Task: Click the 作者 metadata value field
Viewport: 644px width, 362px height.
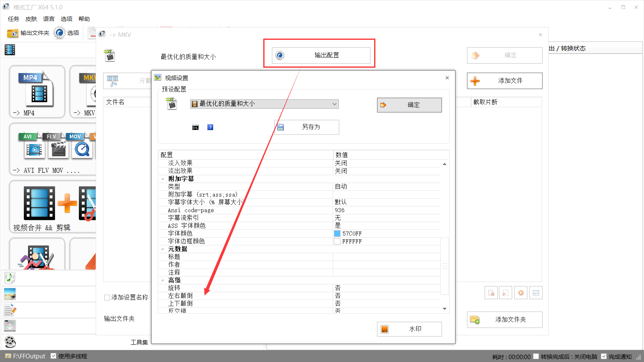Action: click(x=386, y=265)
